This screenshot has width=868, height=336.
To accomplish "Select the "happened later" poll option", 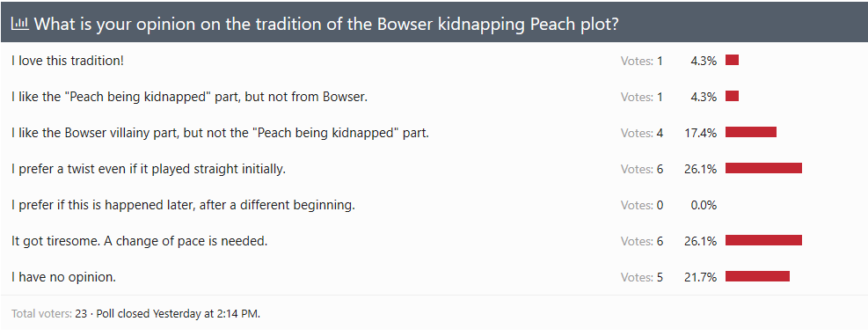I will 183,205.
